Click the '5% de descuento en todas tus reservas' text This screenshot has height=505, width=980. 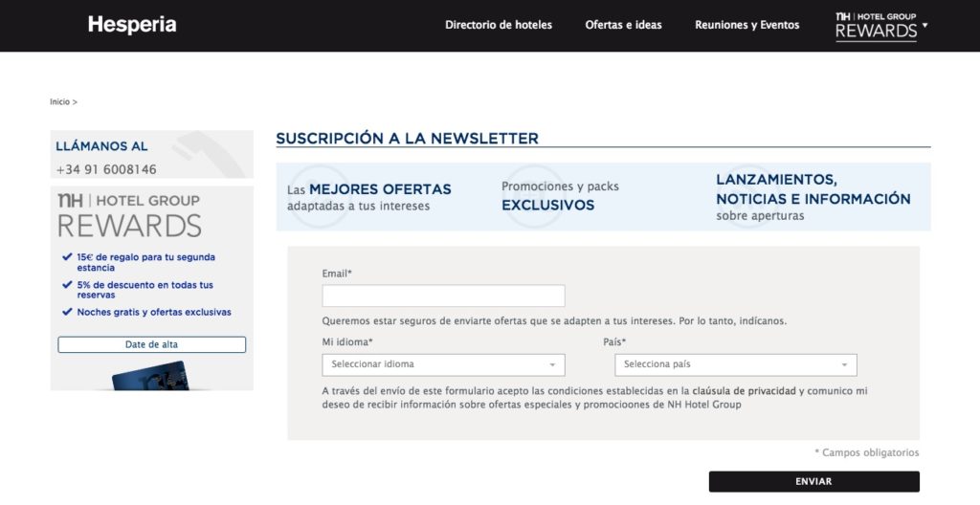tap(145, 290)
